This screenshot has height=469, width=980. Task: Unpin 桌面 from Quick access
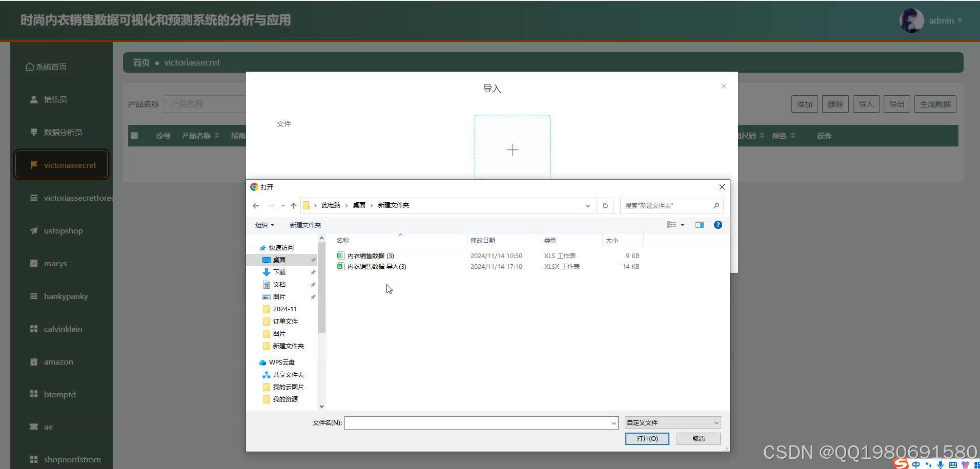tap(313, 260)
